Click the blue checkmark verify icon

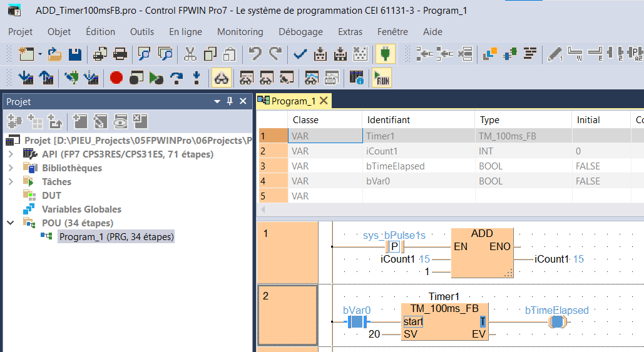(x=300, y=54)
